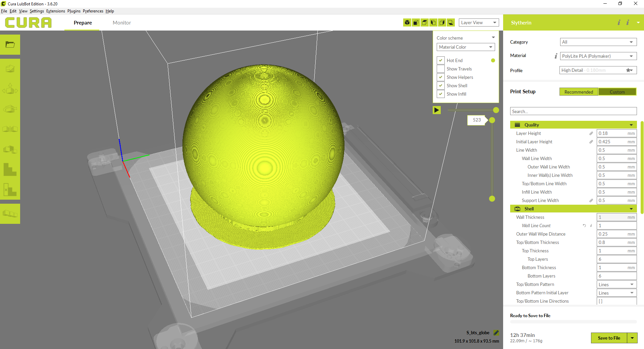Screen dimensions: 644x349
Task: Focus the settings Search field
Action: point(573,111)
